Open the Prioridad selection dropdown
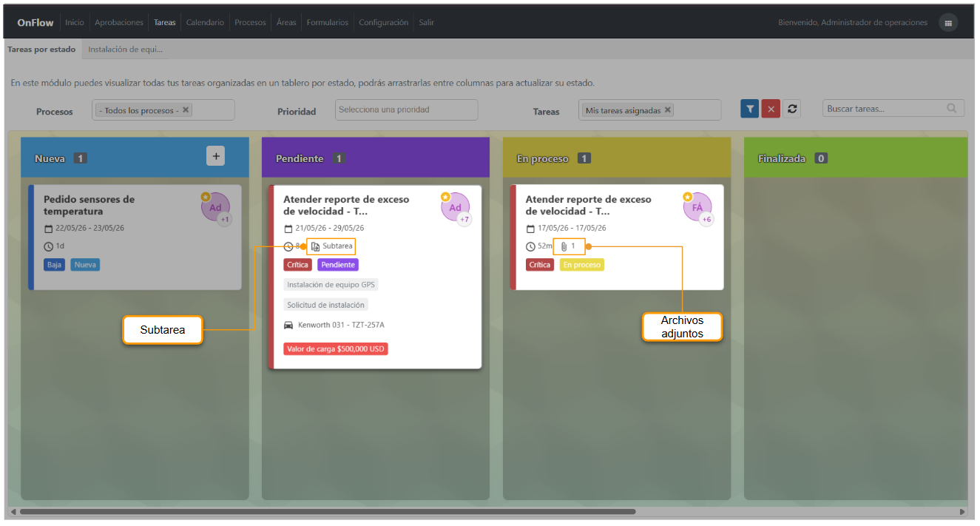 pos(407,109)
